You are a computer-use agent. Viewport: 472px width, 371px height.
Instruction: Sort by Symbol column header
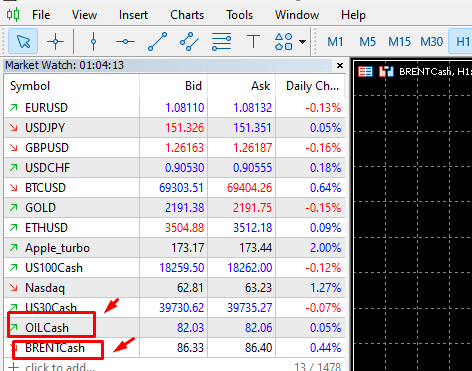coord(72,86)
